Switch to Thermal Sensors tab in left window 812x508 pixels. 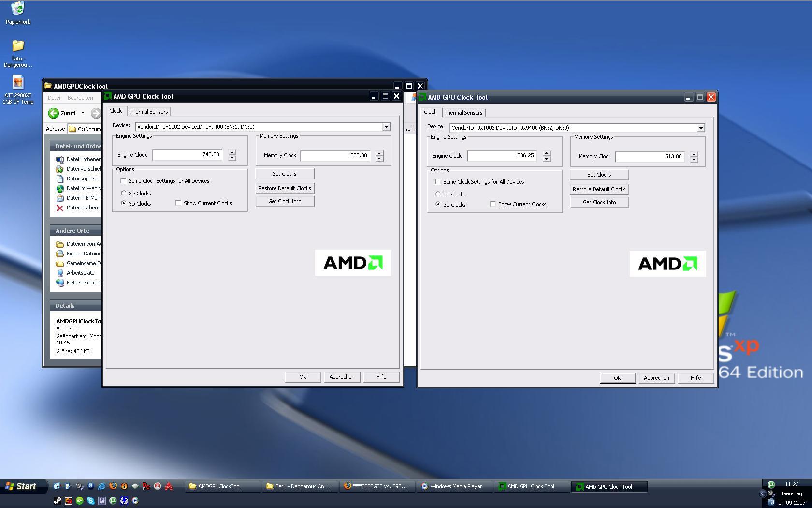tap(149, 112)
